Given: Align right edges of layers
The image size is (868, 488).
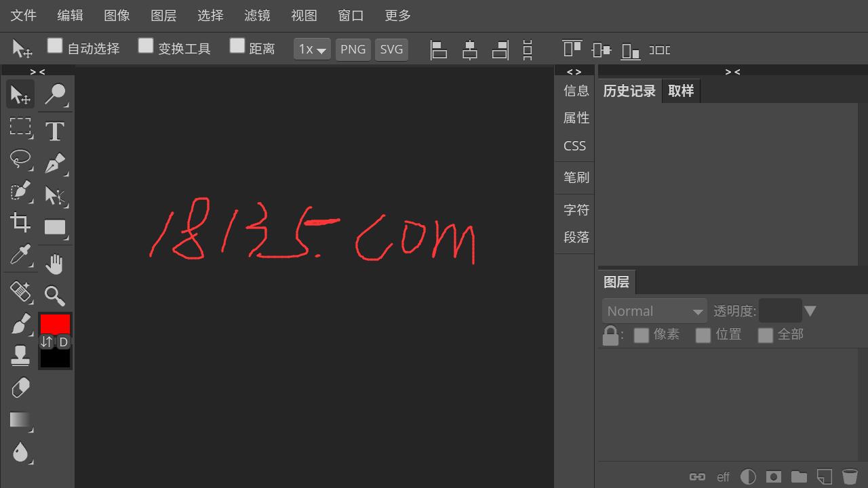Looking at the screenshot, I should tap(500, 49).
